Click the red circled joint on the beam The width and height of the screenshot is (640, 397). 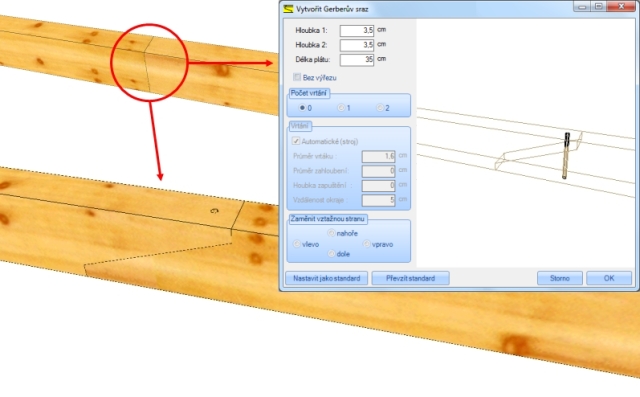click(149, 62)
